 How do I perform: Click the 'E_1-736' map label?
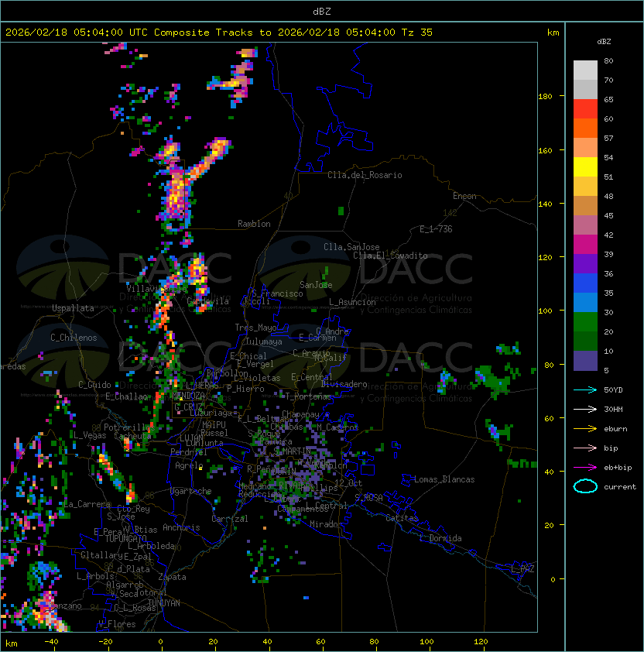[436, 229]
